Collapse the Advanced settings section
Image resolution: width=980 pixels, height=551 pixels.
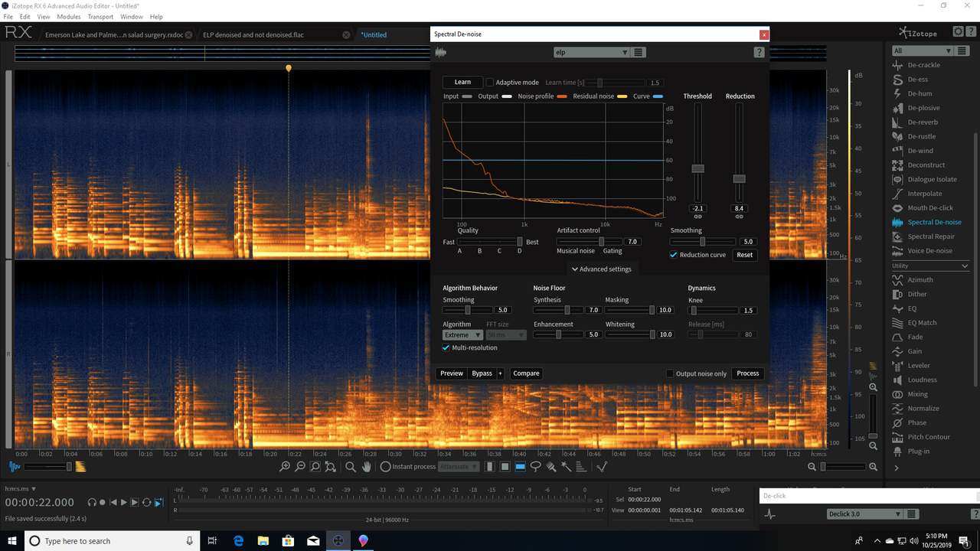[601, 269]
